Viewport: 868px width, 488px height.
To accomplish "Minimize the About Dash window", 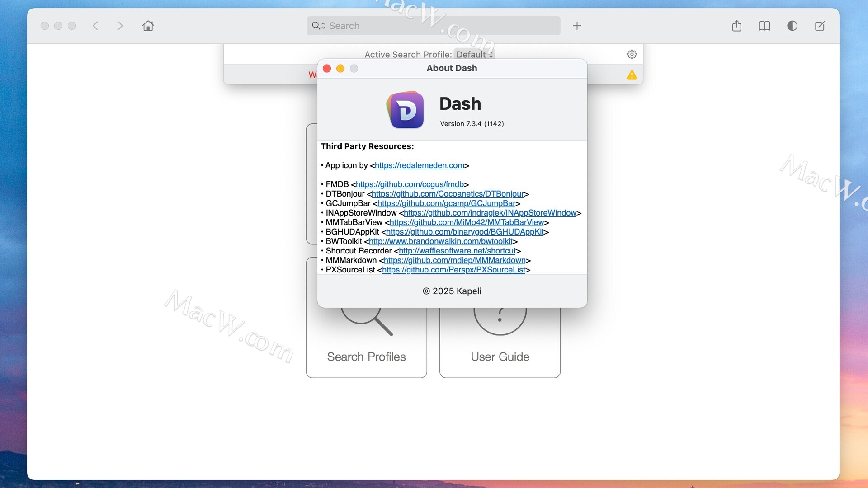I will coord(340,68).
